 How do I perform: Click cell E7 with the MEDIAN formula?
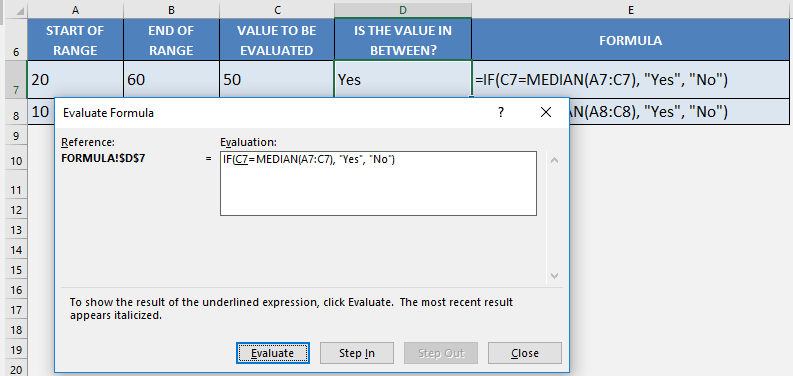click(x=630, y=79)
